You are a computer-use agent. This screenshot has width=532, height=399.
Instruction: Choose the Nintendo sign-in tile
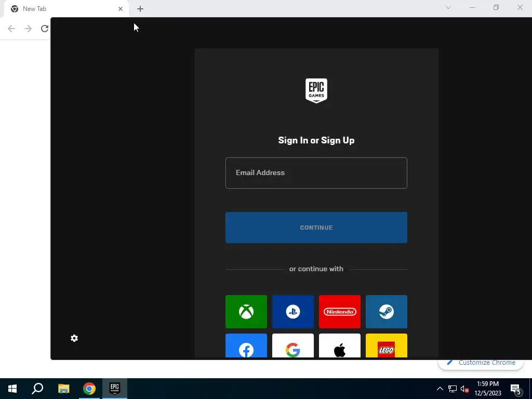340,312
